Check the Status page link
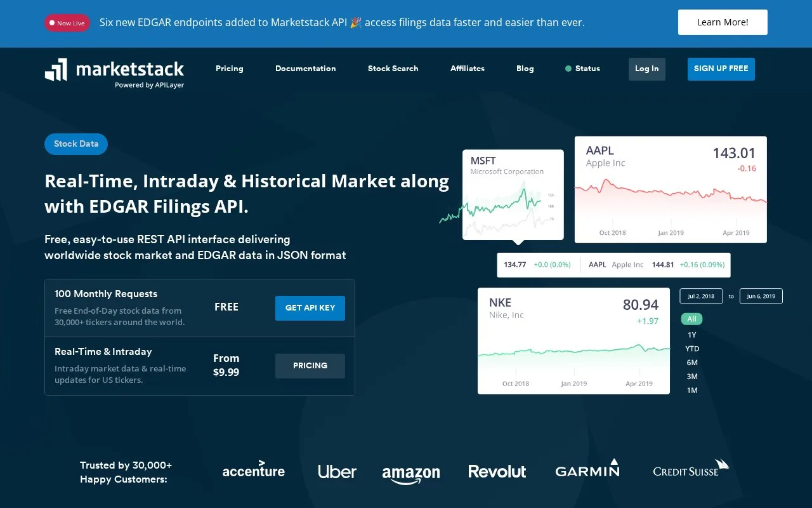 [587, 69]
